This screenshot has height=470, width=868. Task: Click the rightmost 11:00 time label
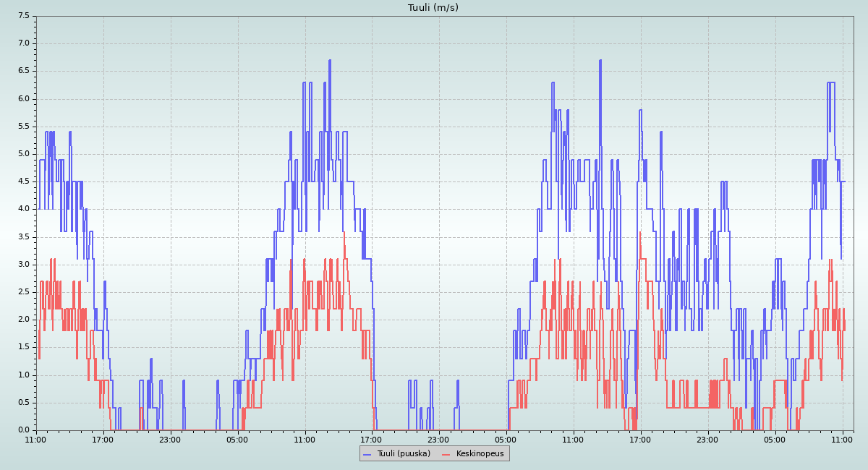click(x=842, y=439)
